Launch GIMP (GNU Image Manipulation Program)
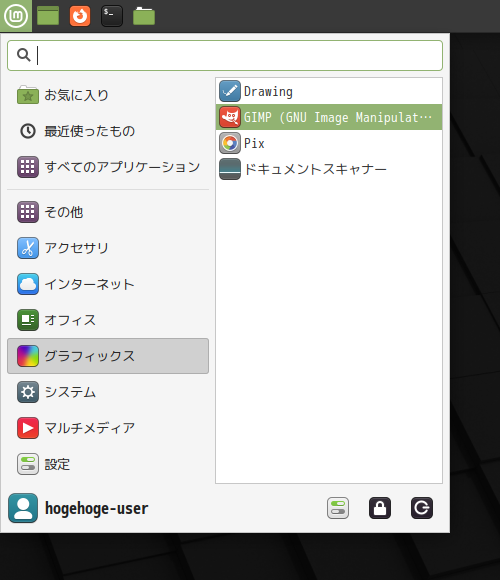 click(x=329, y=117)
